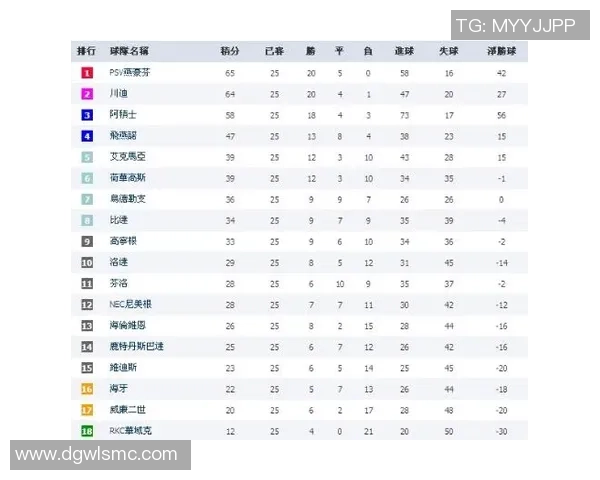Sort by the 積分 column header
The image size is (600, 480).
pyautogui.click(x=230, y=51)
